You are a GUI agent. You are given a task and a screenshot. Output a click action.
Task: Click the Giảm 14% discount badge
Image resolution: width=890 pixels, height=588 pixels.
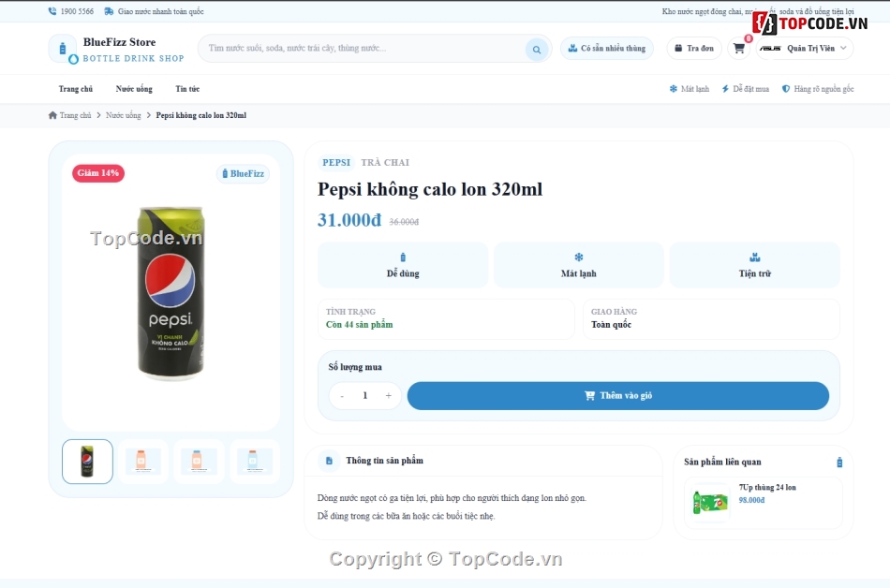point(98,173)
